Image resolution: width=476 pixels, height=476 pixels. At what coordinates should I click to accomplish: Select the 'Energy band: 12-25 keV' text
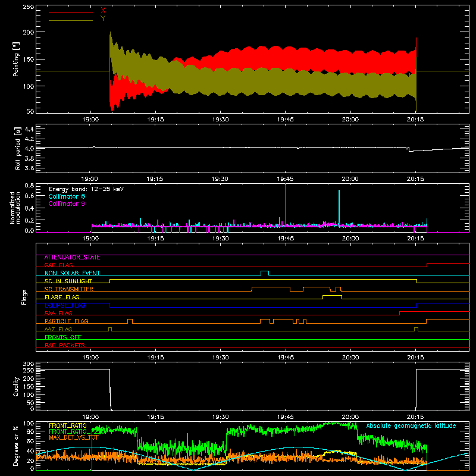click(86, 189)
